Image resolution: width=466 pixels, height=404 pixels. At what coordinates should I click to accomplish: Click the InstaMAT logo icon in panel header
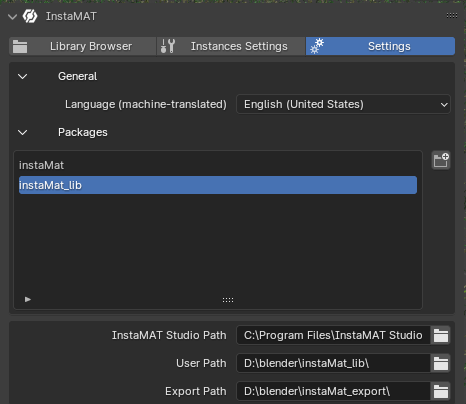coord(30,16)
